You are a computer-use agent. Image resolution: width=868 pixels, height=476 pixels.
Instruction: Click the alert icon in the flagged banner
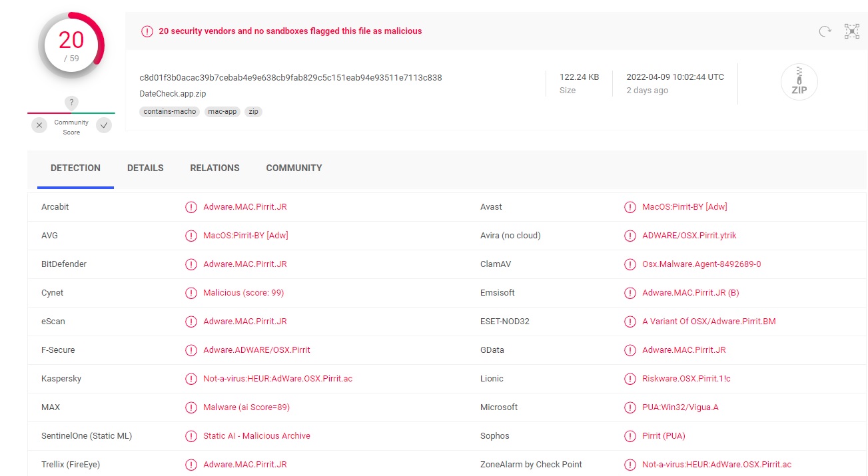click(147, 31)
